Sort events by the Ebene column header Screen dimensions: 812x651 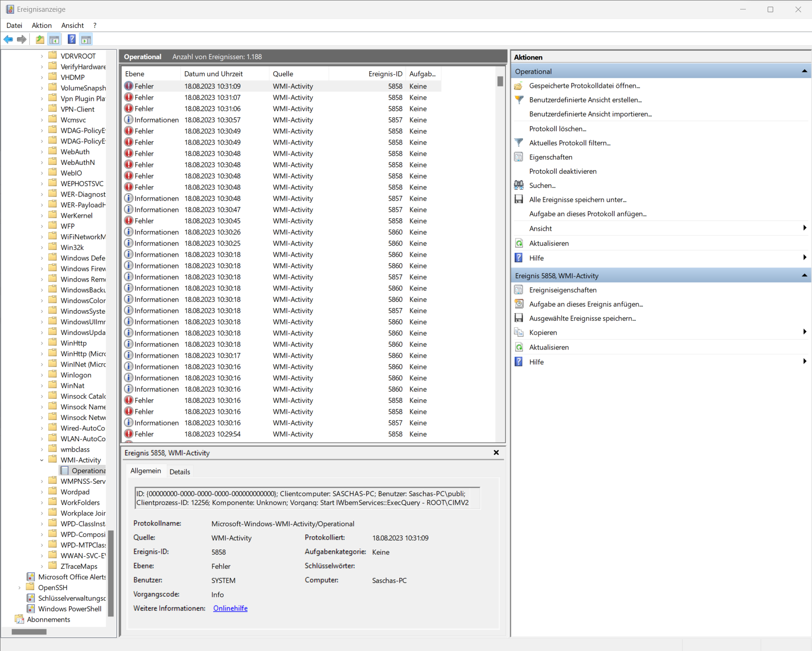(x=151, y=74)
